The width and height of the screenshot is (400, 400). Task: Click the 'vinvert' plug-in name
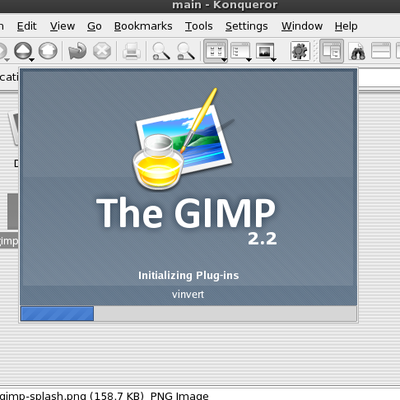coord(188,294)
